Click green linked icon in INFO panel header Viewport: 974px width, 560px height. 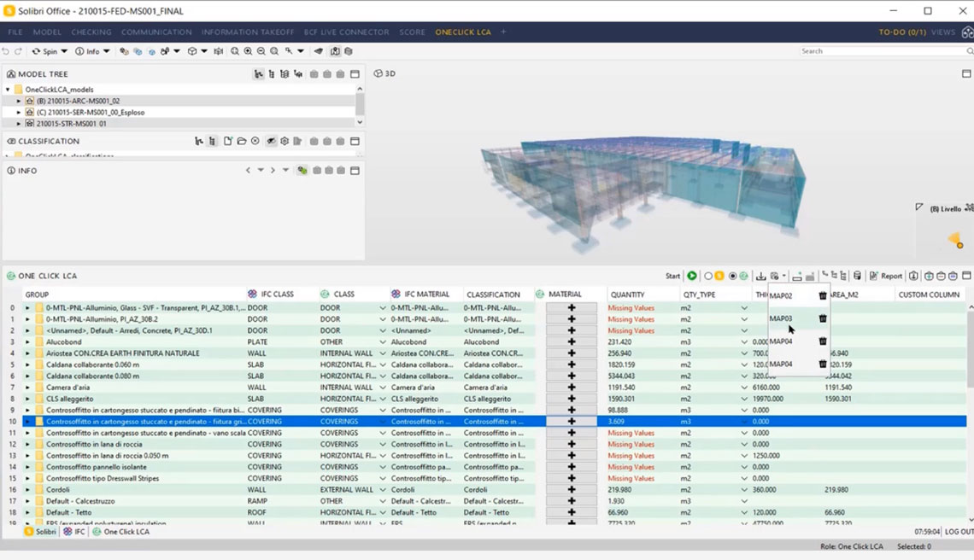[302, 171]
